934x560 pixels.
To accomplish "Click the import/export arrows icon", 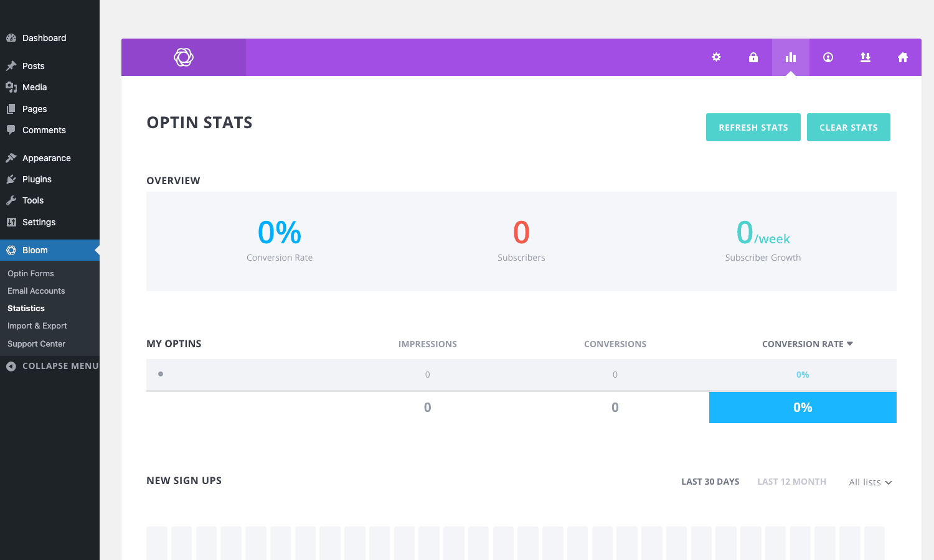I will (866, 57).
